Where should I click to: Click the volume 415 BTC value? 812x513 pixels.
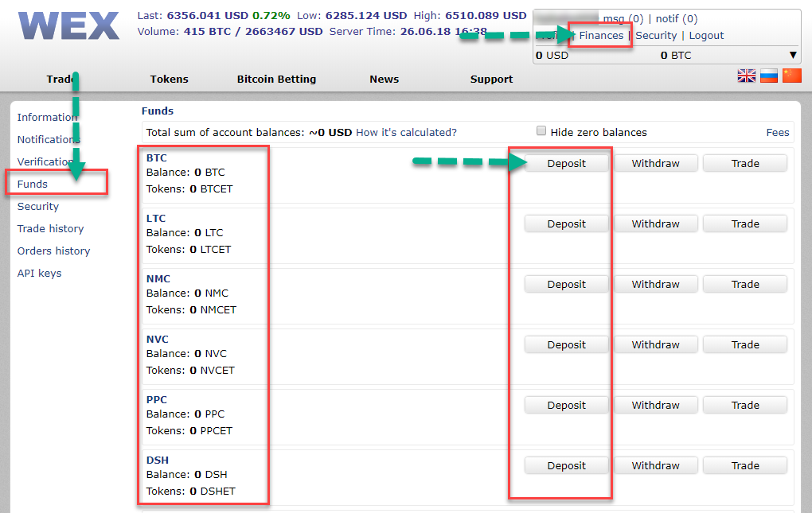click(207, 32)
